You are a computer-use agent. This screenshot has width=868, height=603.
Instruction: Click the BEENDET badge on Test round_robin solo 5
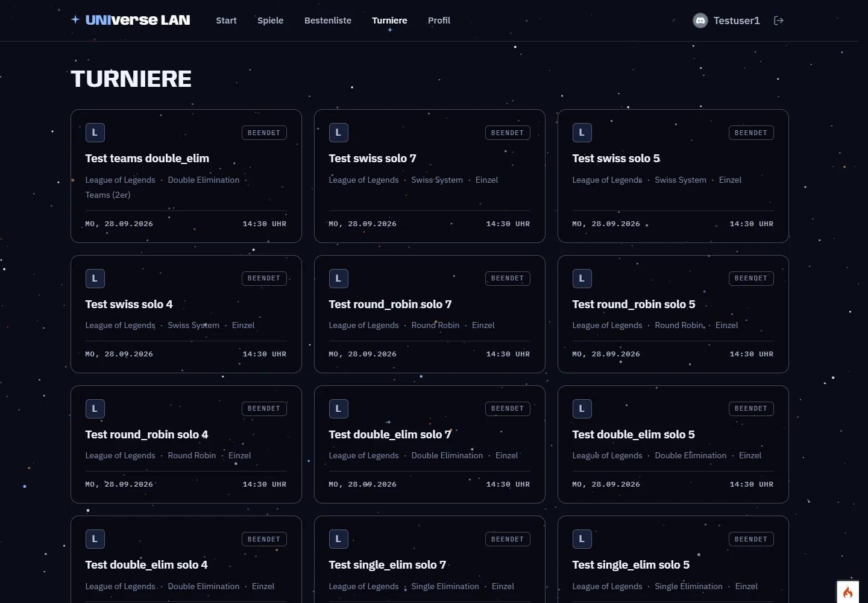(751, 279)
